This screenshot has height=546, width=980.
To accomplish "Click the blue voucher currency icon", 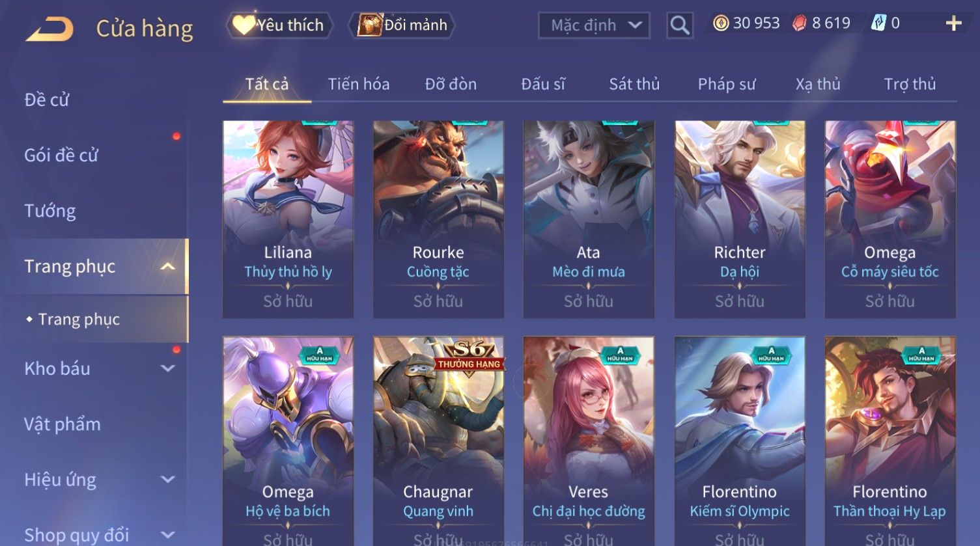I will click(x=878, y=23).
